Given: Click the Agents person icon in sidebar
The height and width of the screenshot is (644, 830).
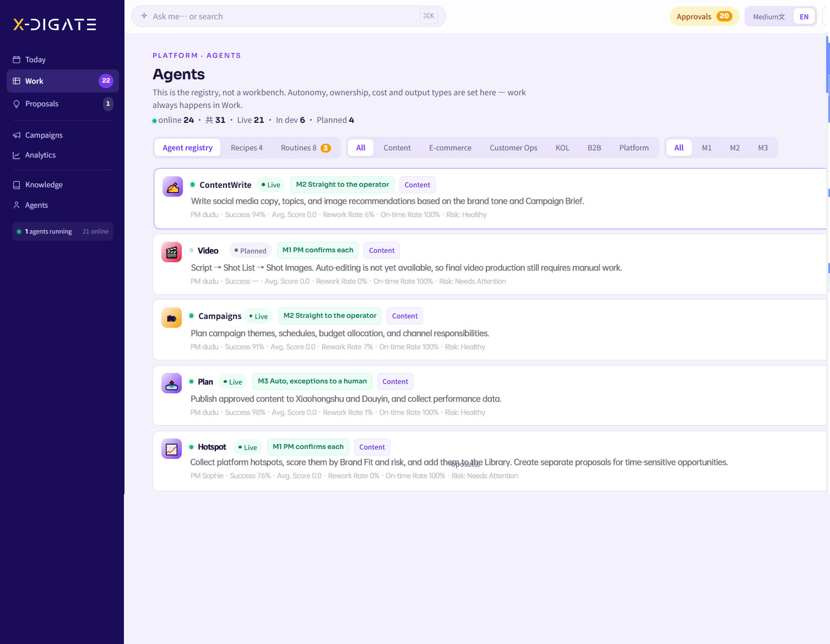Looking at the screenshot, I should click(17, 205).
